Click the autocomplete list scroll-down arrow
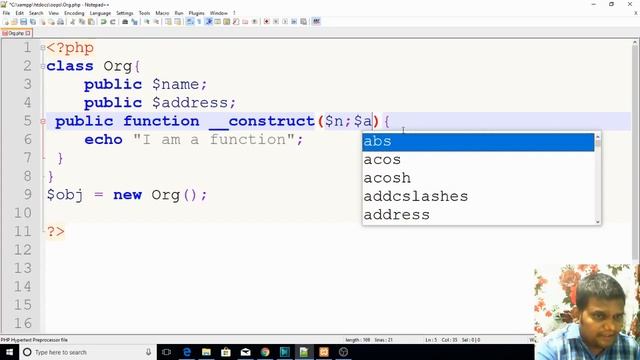This screenshot has height=360, width=640. point(598,222)
